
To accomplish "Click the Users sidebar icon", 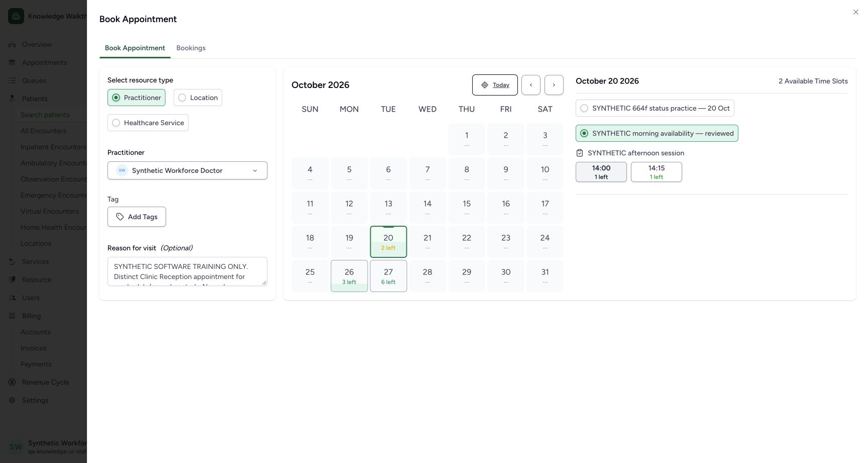I will [x=12, y=298].
